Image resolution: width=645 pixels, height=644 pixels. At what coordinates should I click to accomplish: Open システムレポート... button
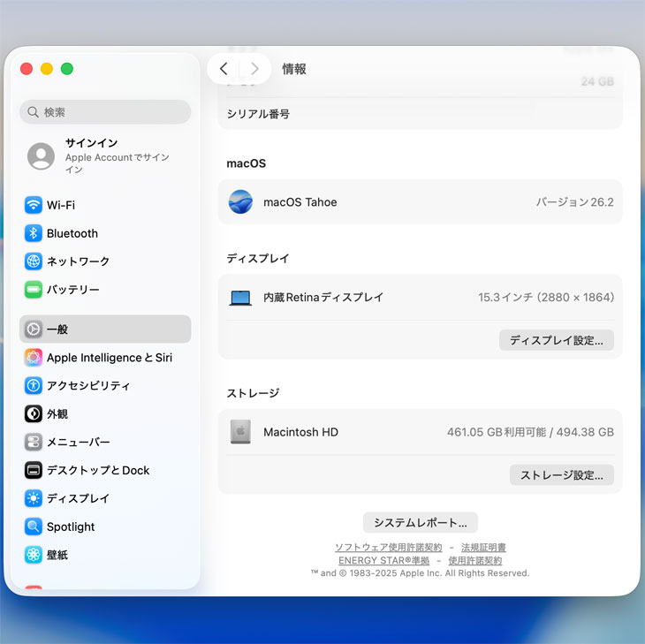420,522
